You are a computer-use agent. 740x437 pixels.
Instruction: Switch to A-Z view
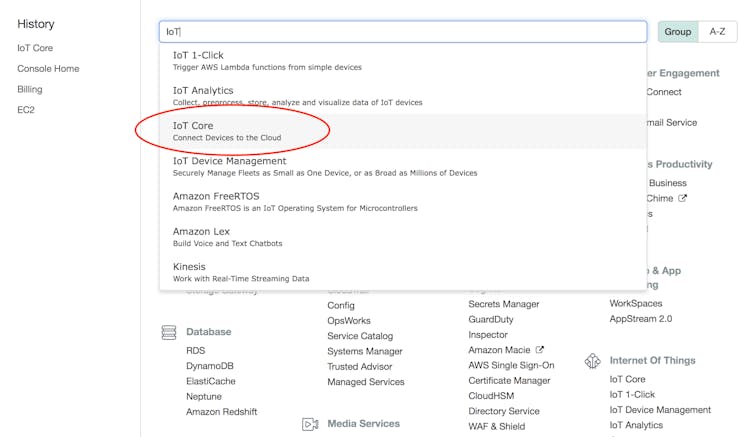[717, 32]
